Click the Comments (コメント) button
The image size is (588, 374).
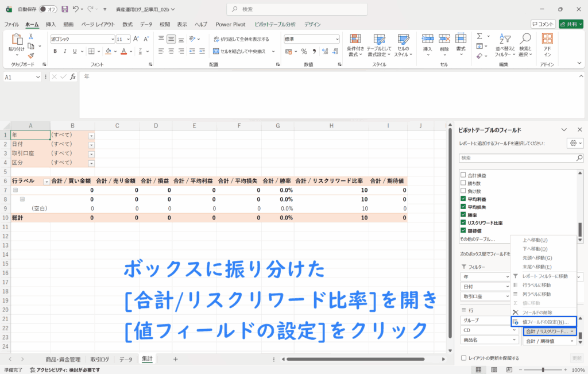point(543,24)
